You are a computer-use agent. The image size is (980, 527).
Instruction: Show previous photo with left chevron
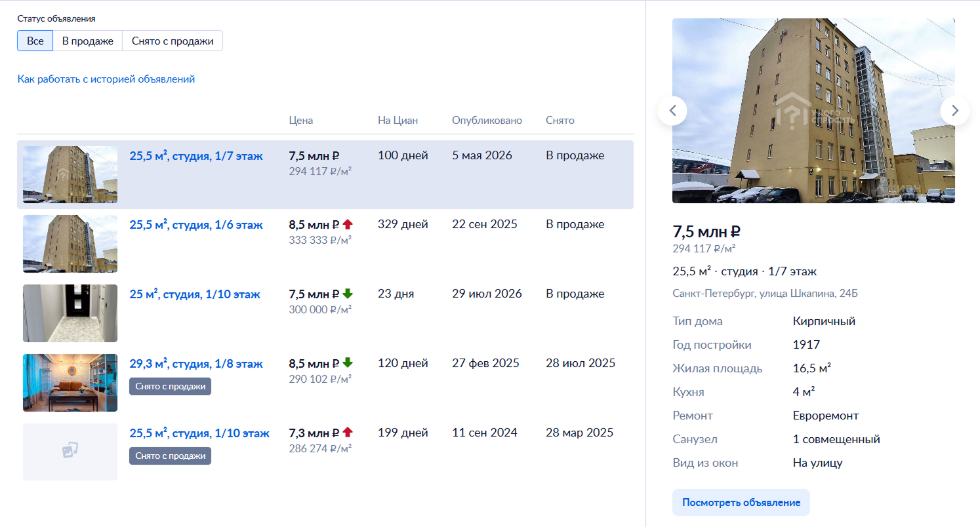(x=672, y=111)
